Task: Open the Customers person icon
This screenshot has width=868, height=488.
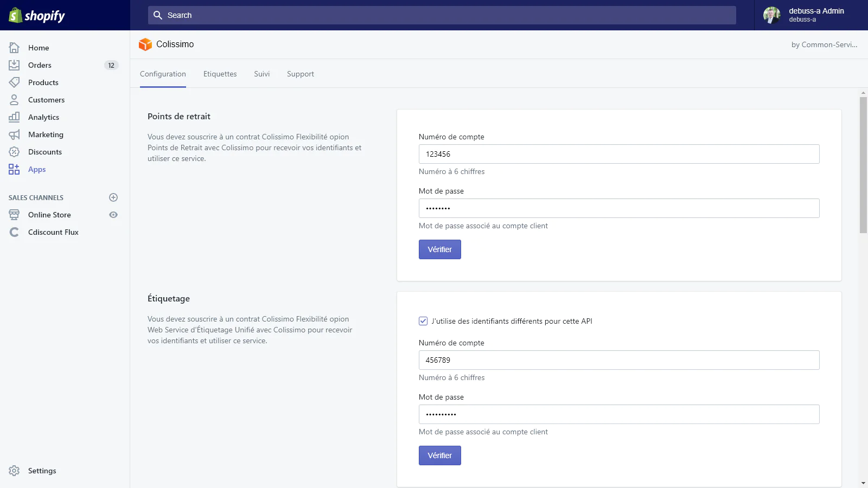Action: [14, 100]
